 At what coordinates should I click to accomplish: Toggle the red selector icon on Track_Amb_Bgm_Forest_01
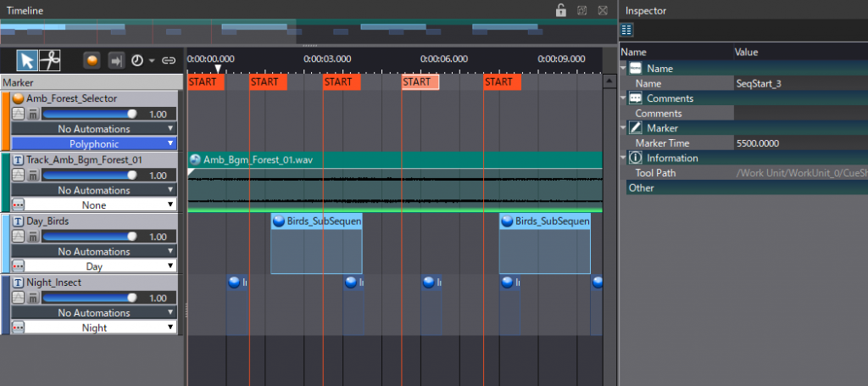[x=19, y=205]
